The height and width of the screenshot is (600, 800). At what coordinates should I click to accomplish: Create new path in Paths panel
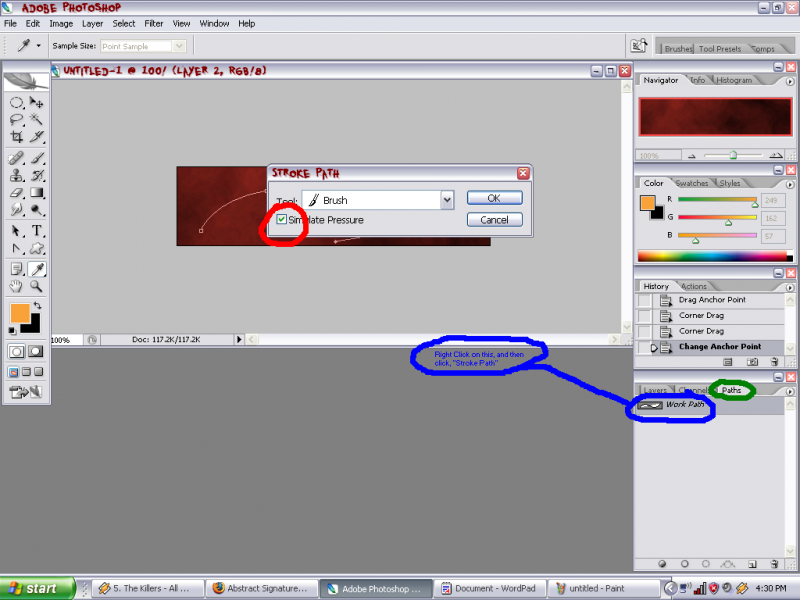[752, 564]
